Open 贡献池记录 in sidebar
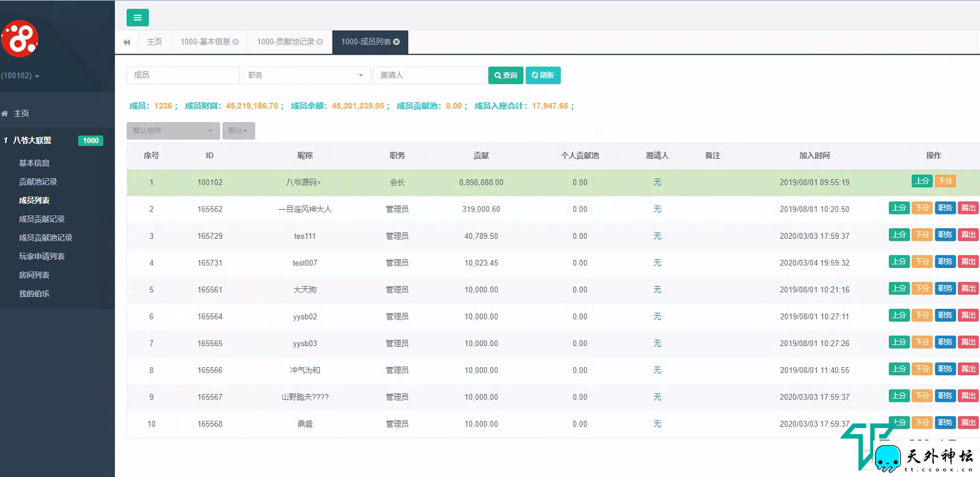 38,182
